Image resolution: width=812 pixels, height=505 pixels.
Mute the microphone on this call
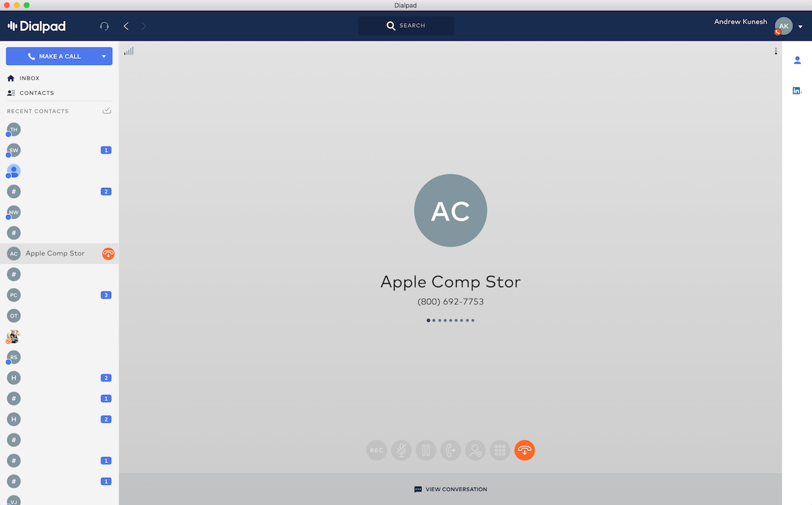tap(401, 450)
